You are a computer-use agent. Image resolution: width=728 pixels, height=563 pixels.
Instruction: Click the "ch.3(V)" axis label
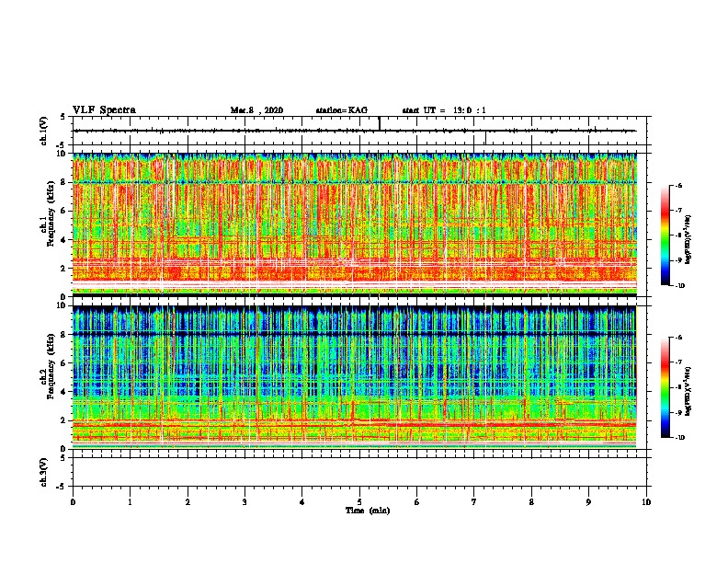point(44,472)
